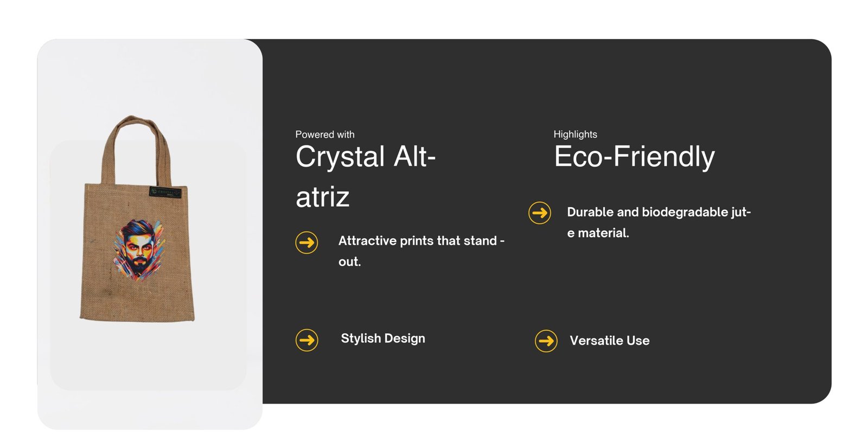The image size is (868, 434).
Task: Select the Versatile Use feature text
Action: (x=609, y=341)
